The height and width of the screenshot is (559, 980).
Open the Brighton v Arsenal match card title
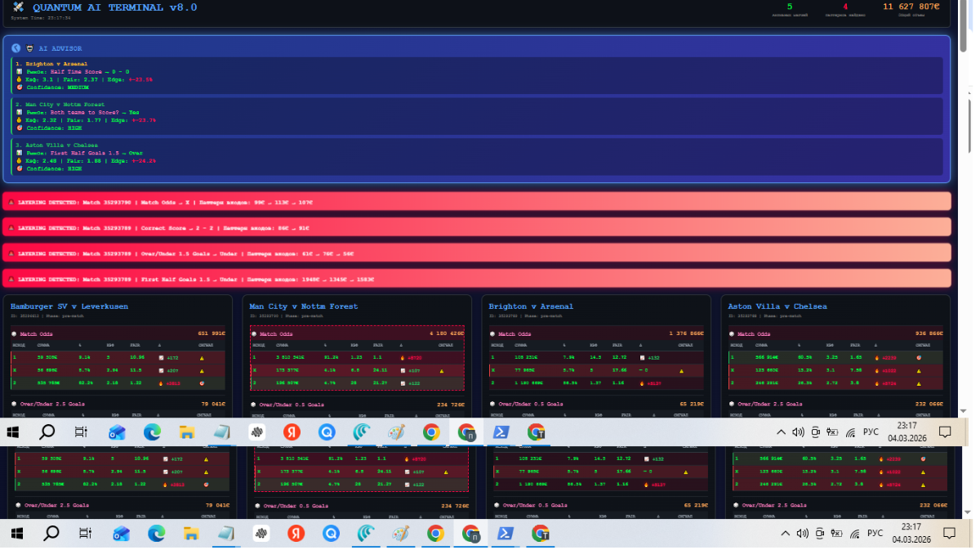coord(531,306)
